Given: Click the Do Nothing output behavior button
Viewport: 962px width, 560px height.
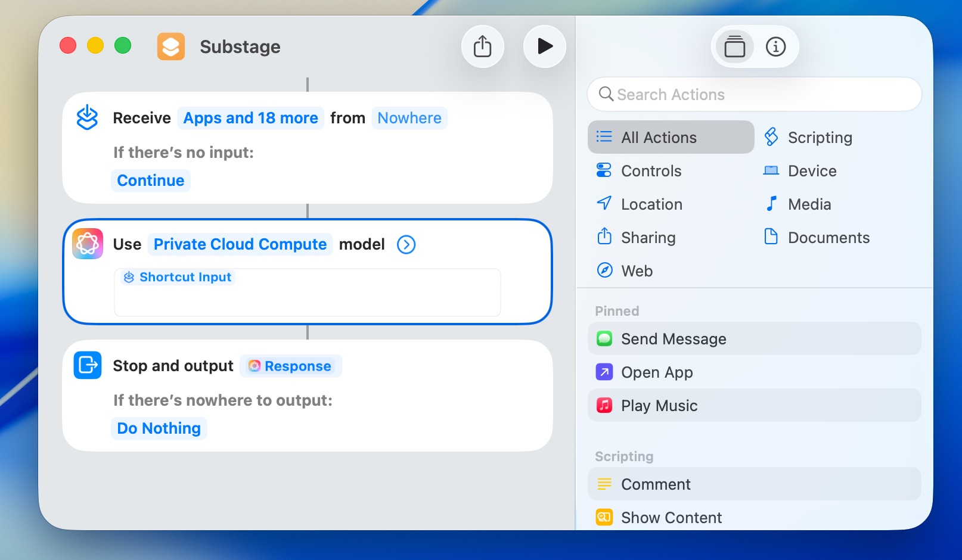Looking at the screenshot, I should 159,428.
